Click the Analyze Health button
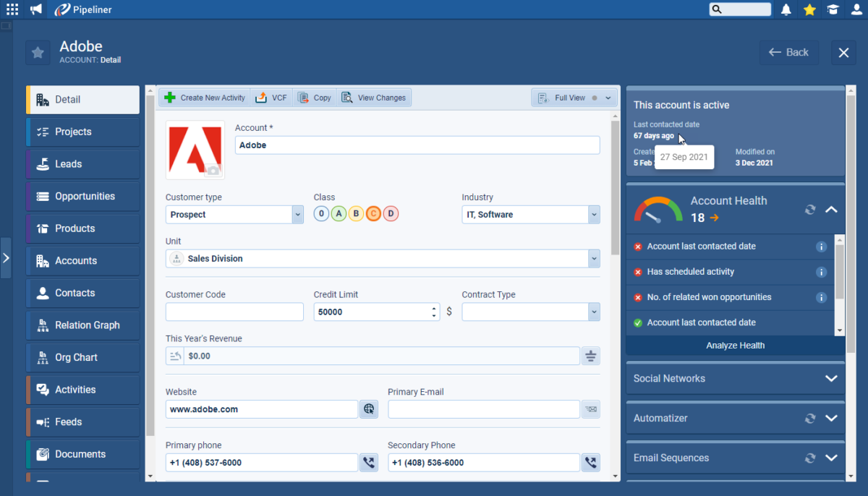868x496 pixels. [x=735, y=345]
